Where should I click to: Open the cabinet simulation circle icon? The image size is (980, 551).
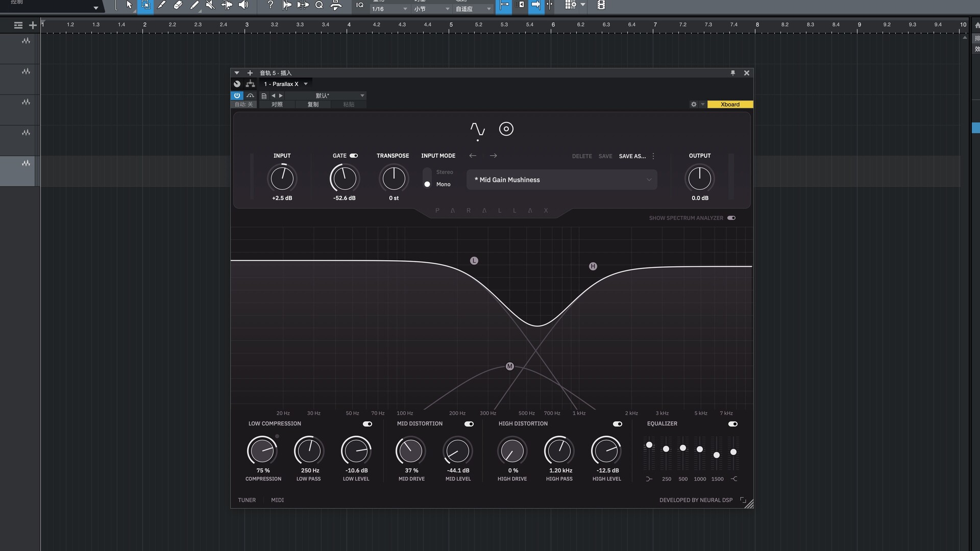coord(506,129)
